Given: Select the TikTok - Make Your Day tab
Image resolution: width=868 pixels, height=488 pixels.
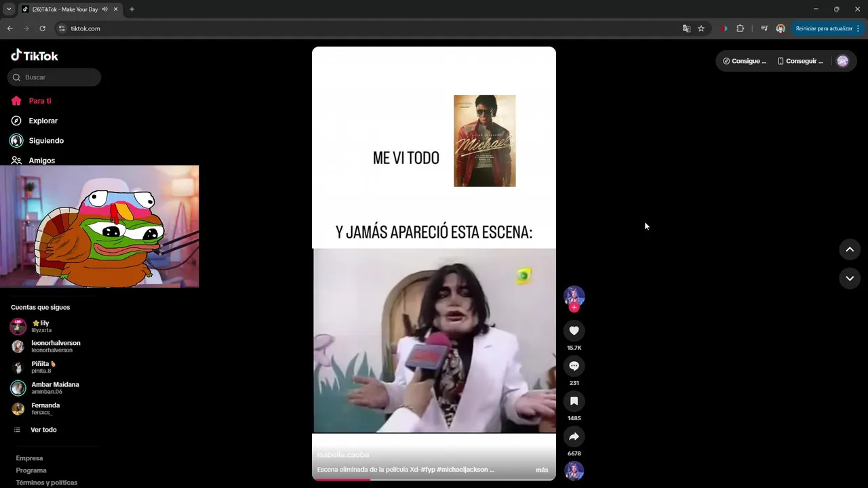Looking at the screenshot, I should point(65,9).
